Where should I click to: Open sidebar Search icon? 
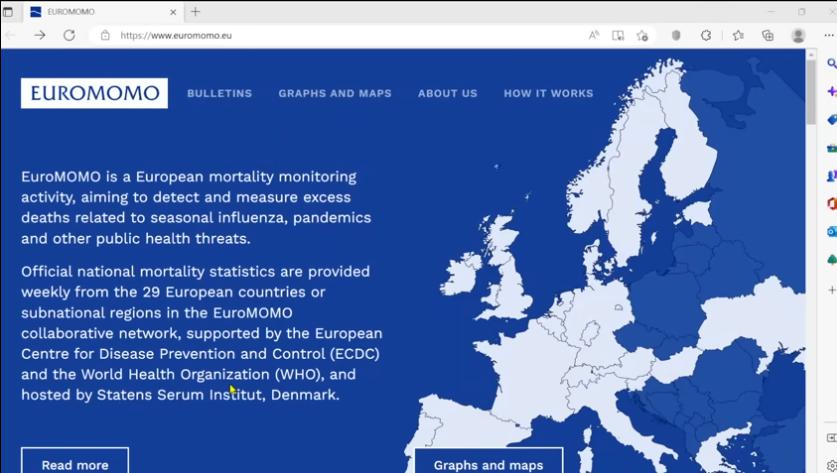(x=832, y=64)
